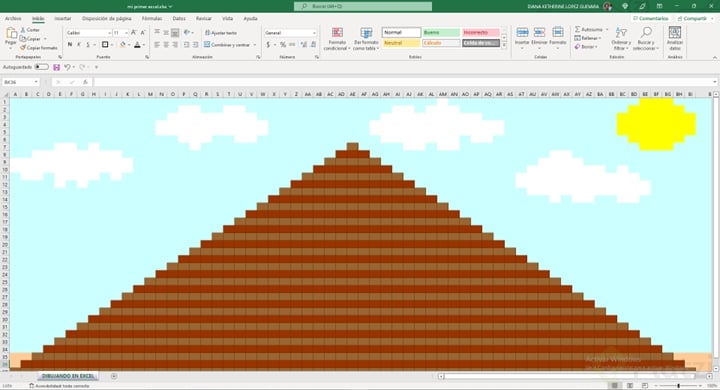Click the Buscar search box in title bar
The width and height of the screenshot is (720, 390).
point(363,6)
